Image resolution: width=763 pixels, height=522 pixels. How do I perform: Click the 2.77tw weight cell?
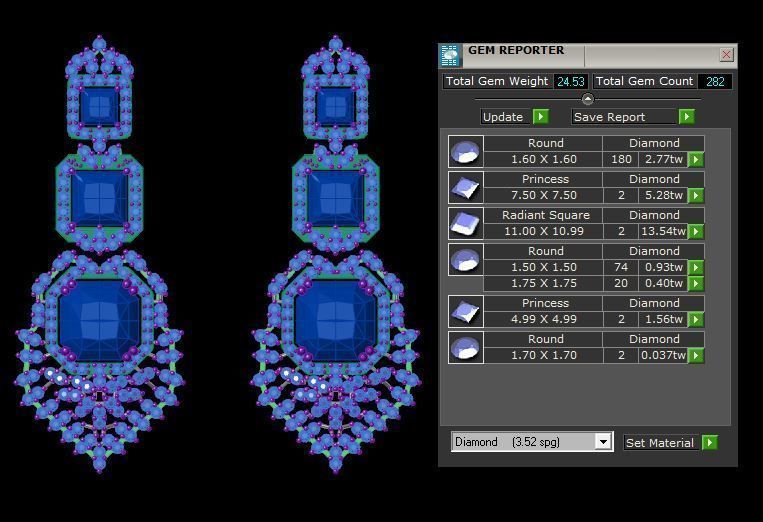[x=663, y=159]
